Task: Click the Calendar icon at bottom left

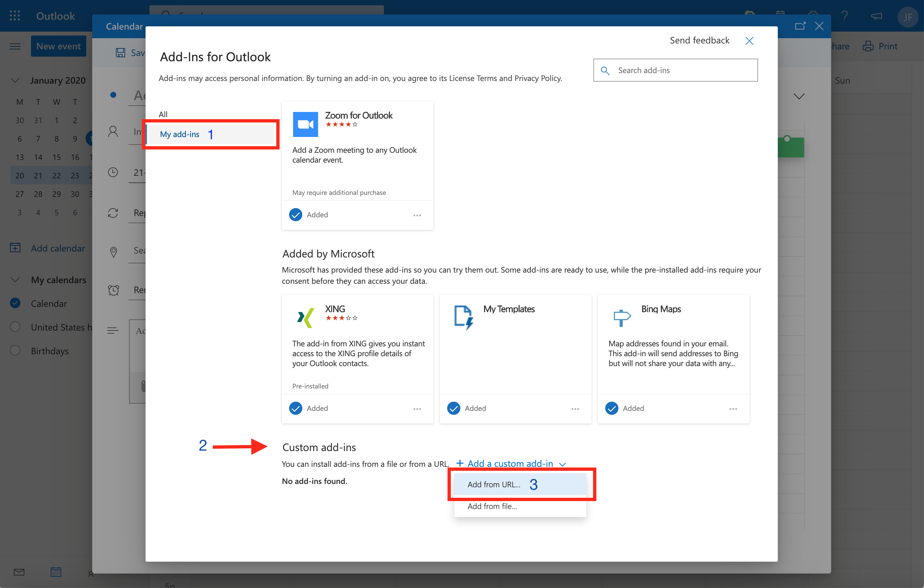Action: tap(56, 572)
